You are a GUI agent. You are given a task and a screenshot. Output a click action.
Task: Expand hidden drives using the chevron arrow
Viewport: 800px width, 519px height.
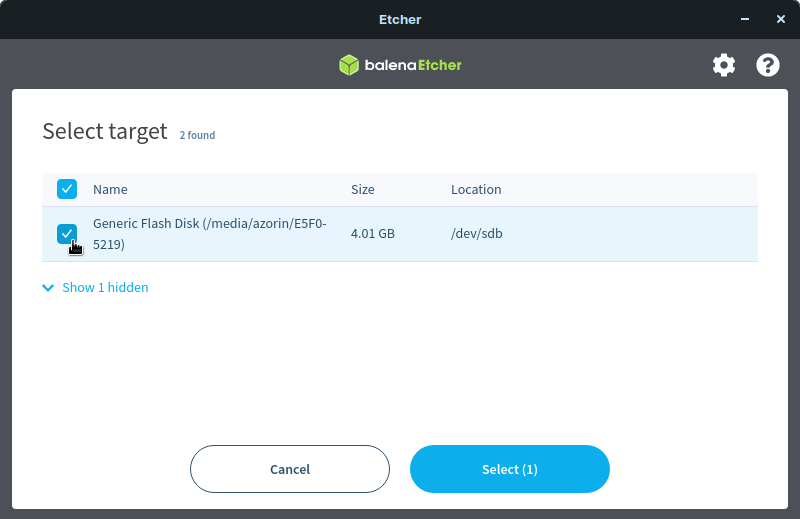point(48,288)
